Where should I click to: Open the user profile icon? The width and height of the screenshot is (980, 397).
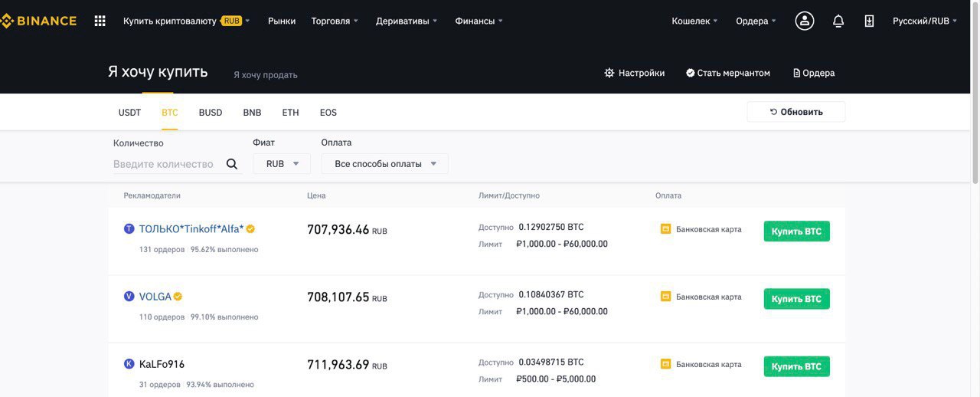[805, 21]
